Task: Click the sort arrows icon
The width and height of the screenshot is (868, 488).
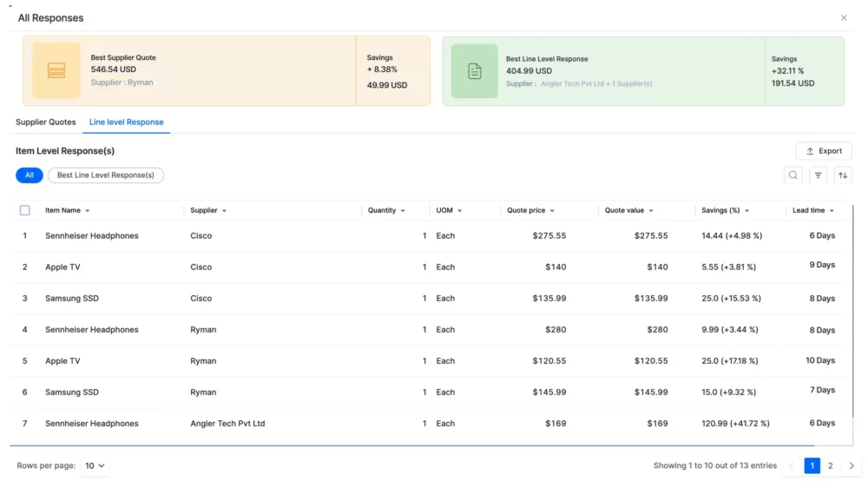Action: click(x=842, y=175)
